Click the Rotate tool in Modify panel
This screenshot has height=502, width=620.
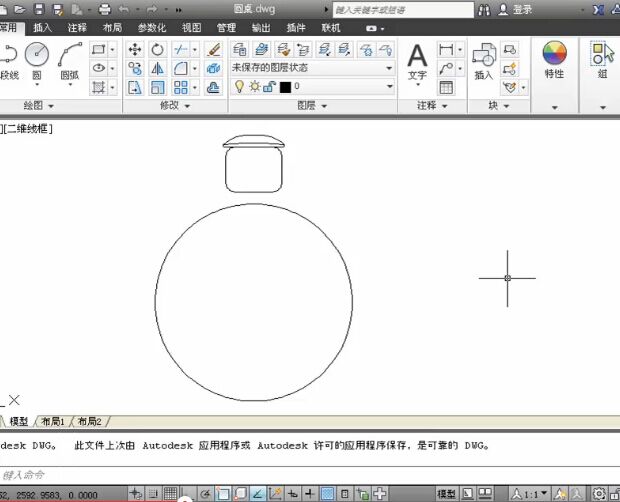point(157,49)
